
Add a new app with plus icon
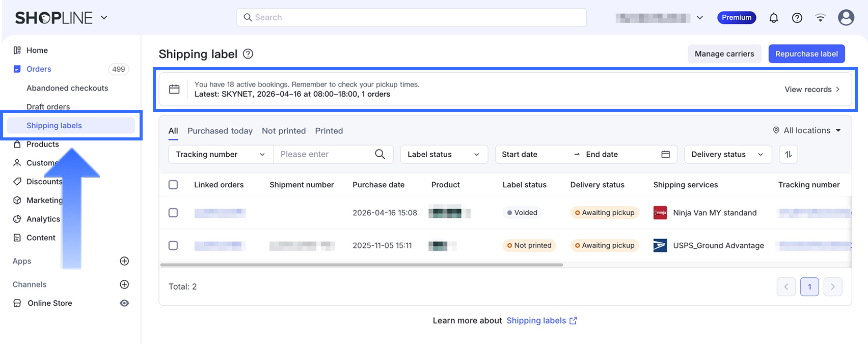[x=124, y=261]
